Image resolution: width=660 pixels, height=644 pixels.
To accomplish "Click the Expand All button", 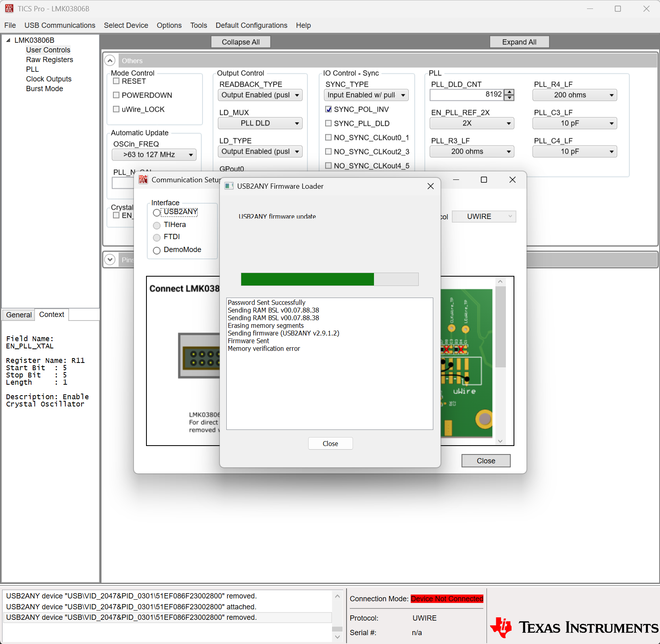I will (x=519, y=42).
